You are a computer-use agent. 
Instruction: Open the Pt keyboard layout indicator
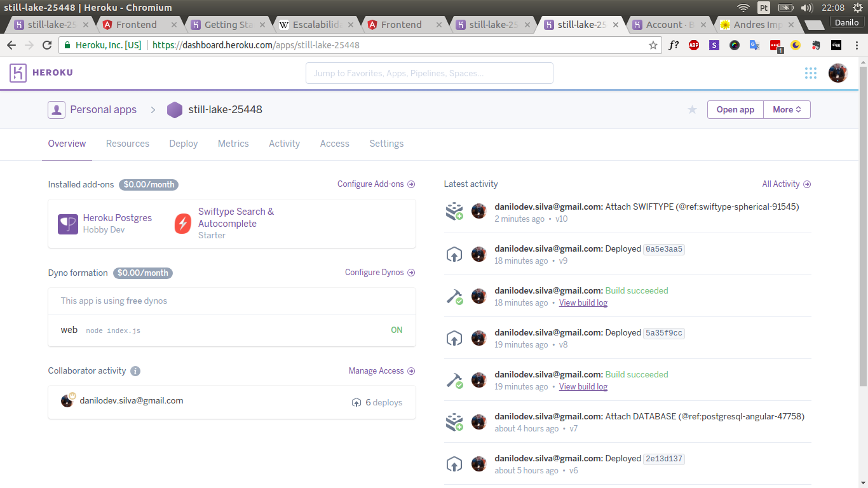coord(764,8)
